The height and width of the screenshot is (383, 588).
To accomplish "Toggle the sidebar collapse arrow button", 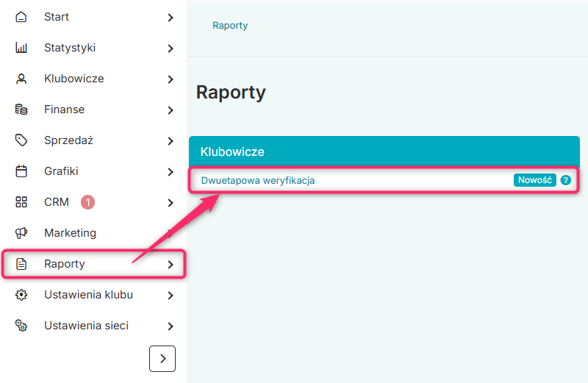I will point(162,359).
